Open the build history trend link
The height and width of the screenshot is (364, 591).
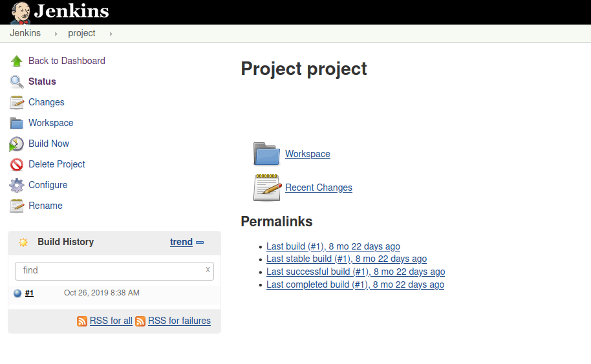181,242
